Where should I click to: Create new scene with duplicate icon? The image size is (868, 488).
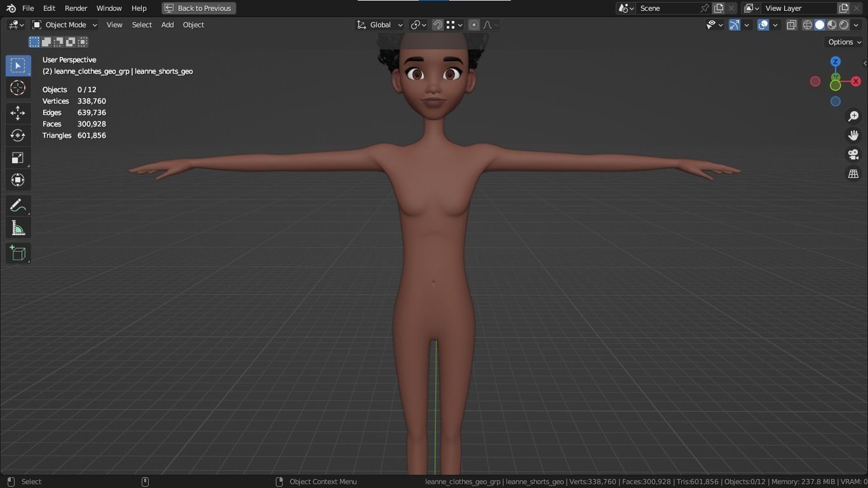(719, 8)
